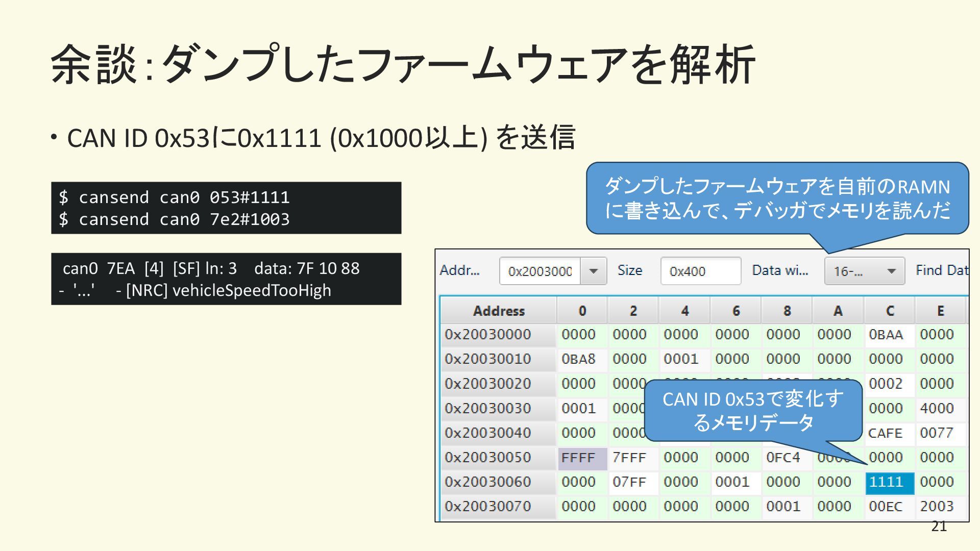Click column header C in the memory table
The image size is (980, 551).
click(x=889, y=311)
